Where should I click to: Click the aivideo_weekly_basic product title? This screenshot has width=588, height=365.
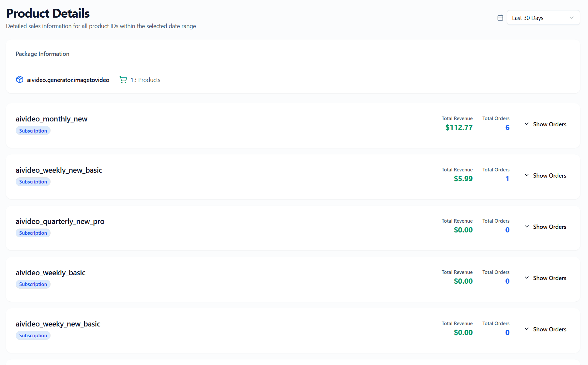(x=51, y=273)
